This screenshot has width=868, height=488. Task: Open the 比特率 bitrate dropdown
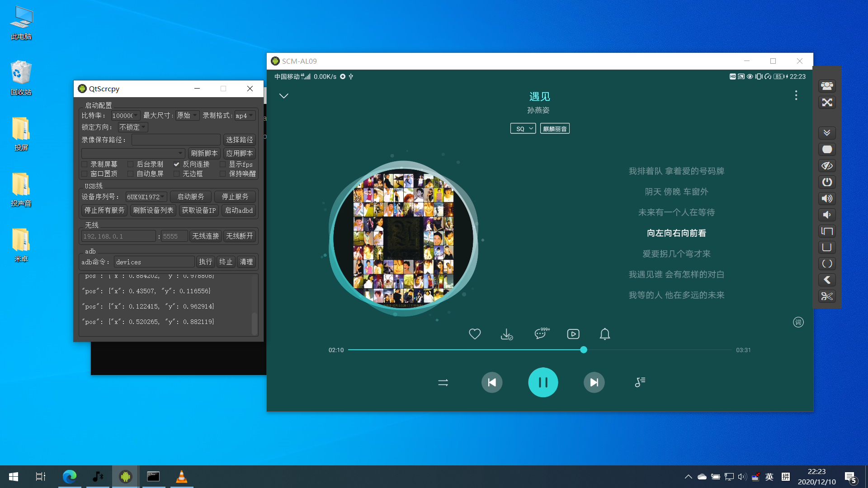(x=125, y=116)
